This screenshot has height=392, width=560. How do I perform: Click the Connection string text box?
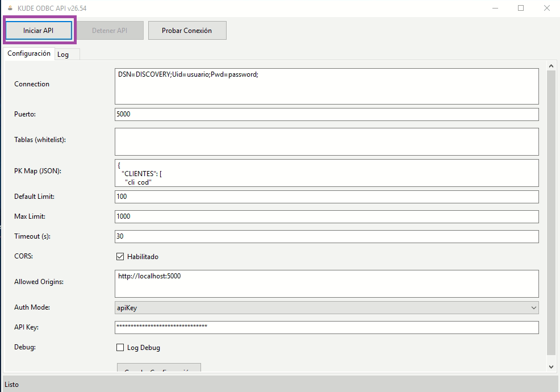[x=327, y=86]
